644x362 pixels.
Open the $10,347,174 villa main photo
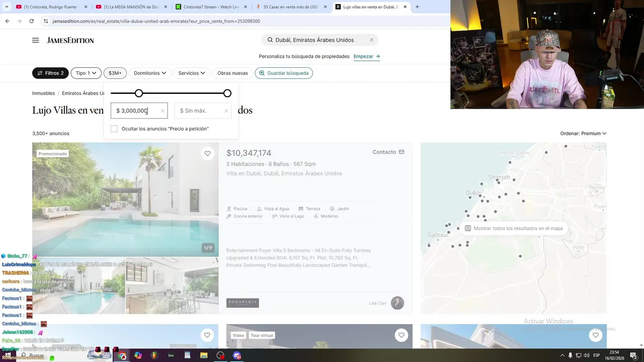point(125,200)
